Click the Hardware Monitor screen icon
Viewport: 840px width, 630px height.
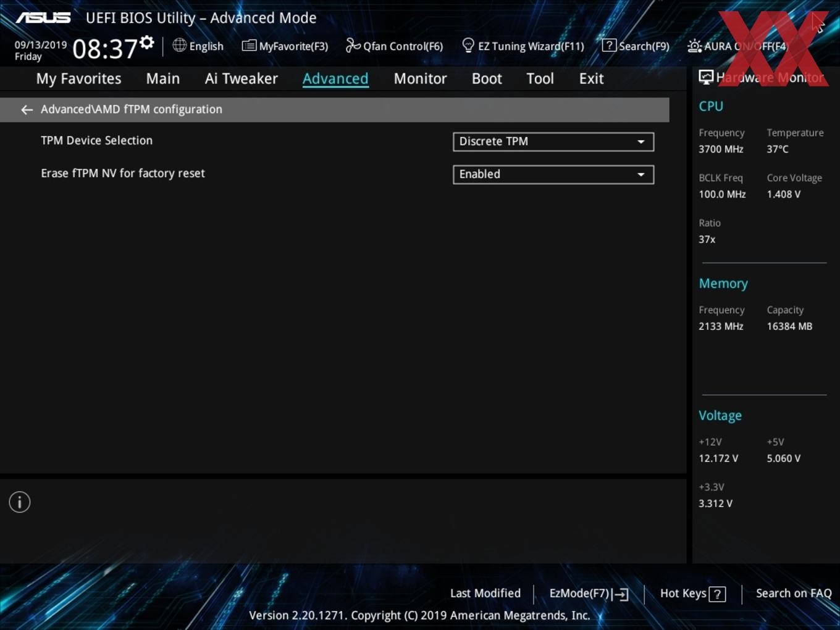706,77
